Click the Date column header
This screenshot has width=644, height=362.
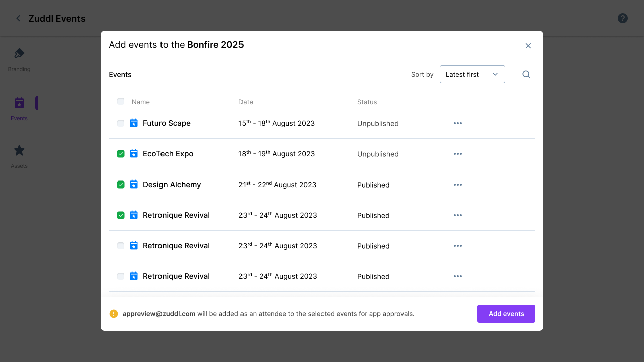246,102
